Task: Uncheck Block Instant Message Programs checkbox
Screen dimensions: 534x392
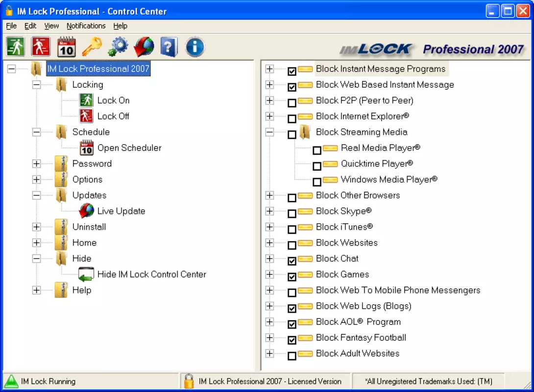Action: (292, 71)
